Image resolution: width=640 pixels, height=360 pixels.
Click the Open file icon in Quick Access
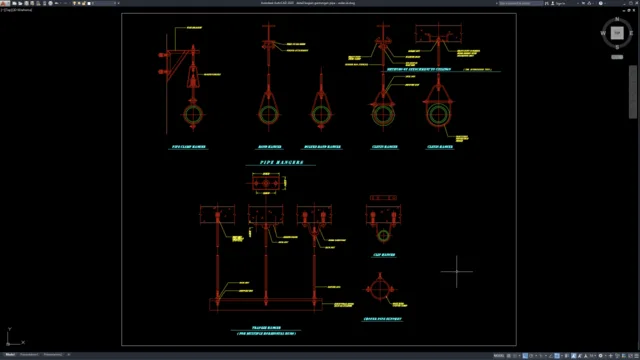(x=20, y=3)
